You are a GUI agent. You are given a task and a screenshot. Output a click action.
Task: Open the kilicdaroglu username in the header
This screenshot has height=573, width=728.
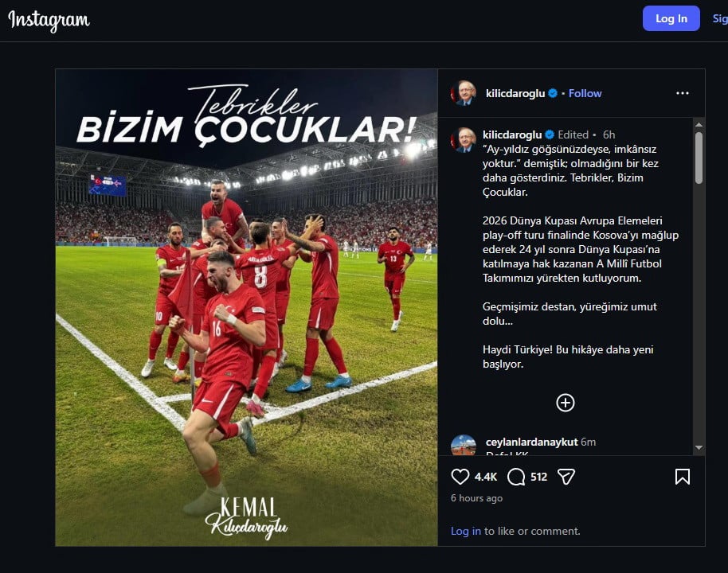[515, 93]
